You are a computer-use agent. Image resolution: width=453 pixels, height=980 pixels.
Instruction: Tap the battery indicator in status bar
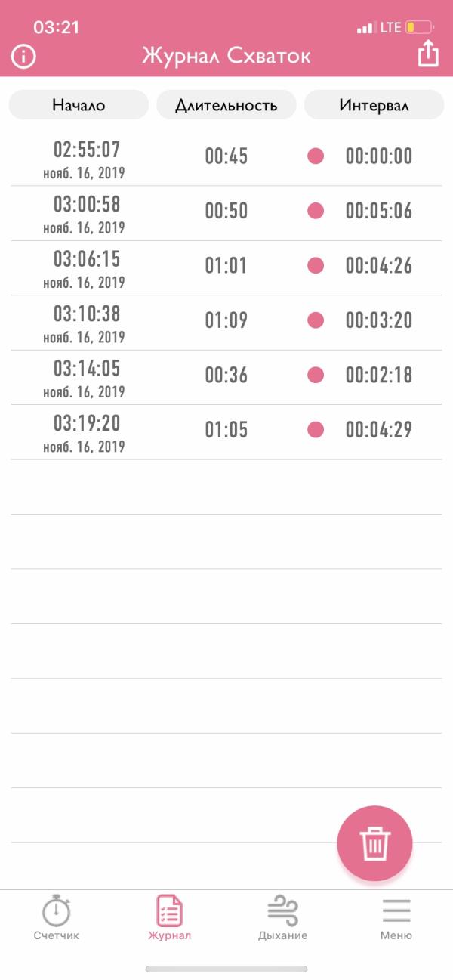[419, 27]
